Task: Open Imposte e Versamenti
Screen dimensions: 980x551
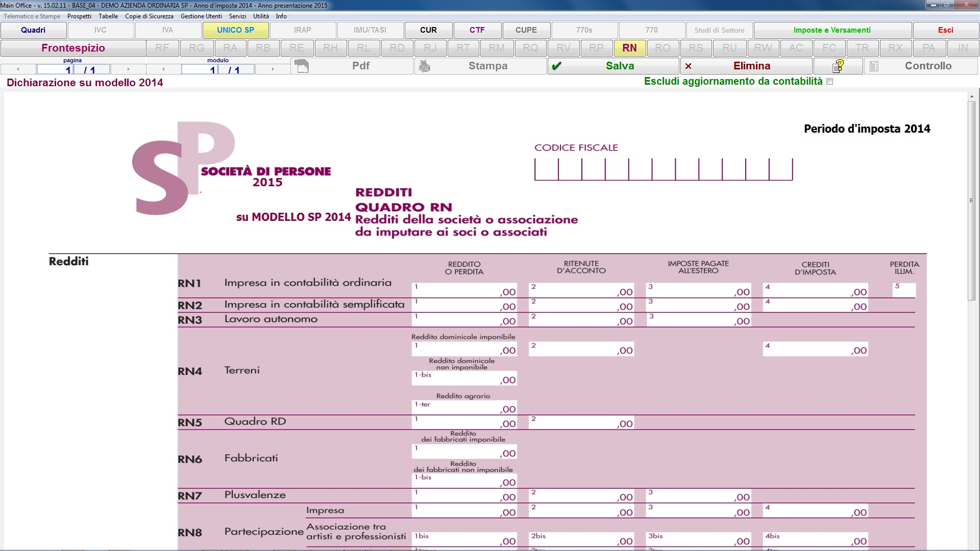Action: pos(832,30)
